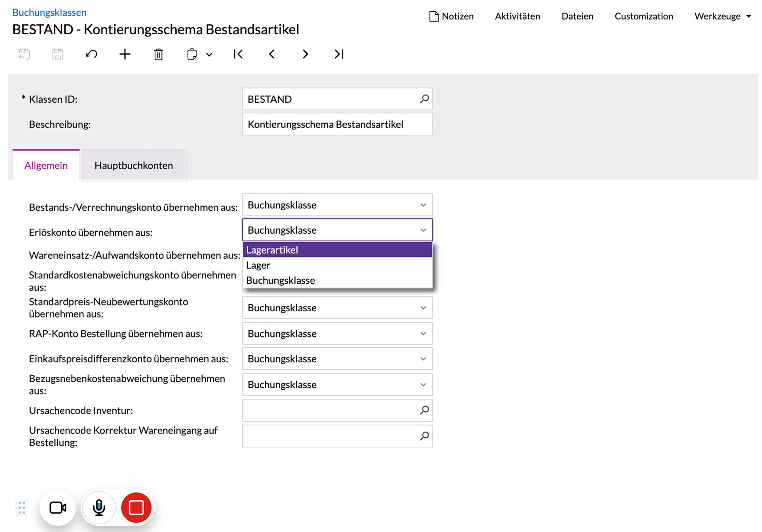
Task: Add a new record with the plus icon
Action: (125, 54)
